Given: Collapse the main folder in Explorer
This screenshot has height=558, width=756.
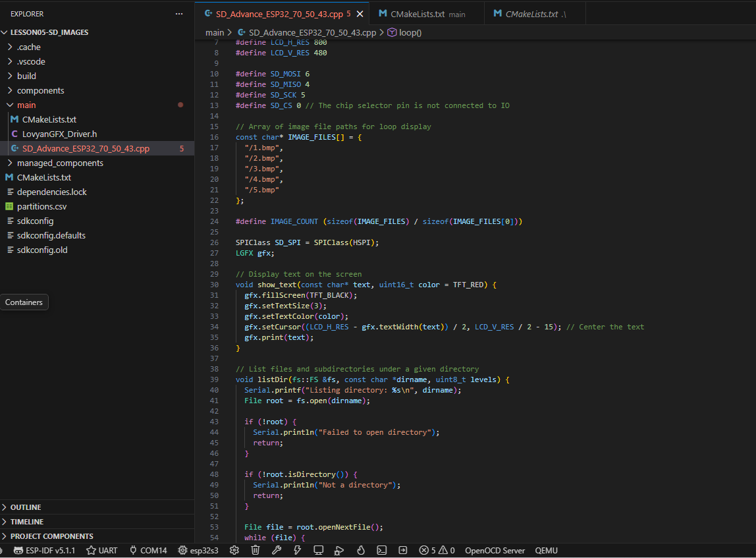Looking at the screenshot, I should [x=26, y=105].
